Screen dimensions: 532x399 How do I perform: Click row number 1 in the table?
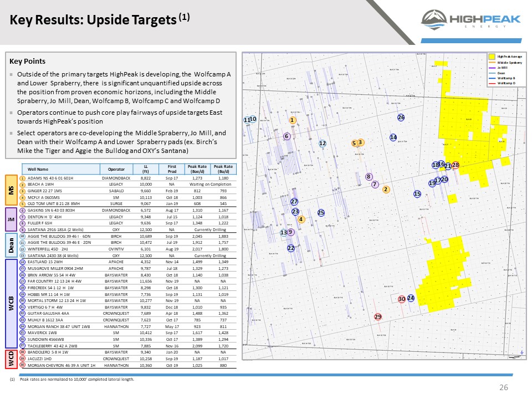pyautogui.click(x=23, y=178)
